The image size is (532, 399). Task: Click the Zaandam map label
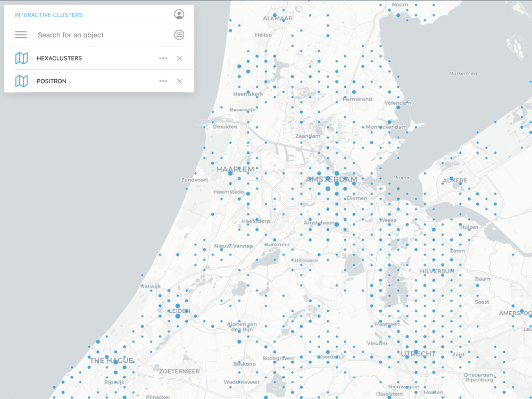pyautogui.click(x=307, y=136)
